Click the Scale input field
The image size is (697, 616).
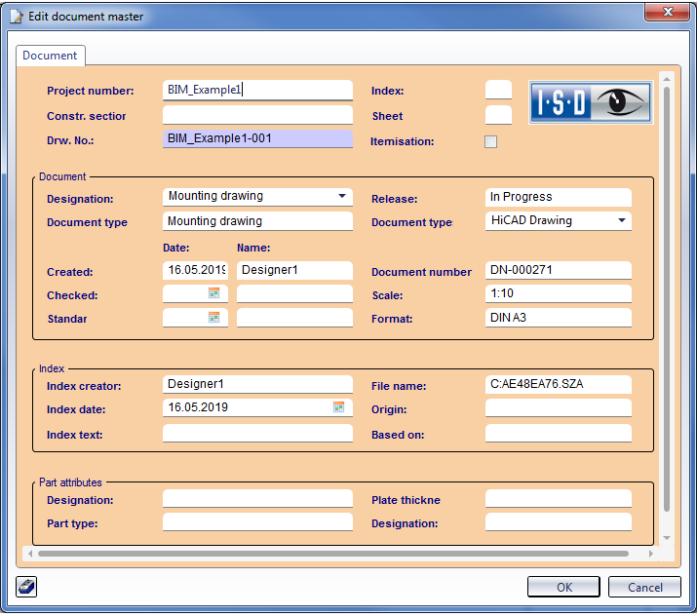[558, 293]
